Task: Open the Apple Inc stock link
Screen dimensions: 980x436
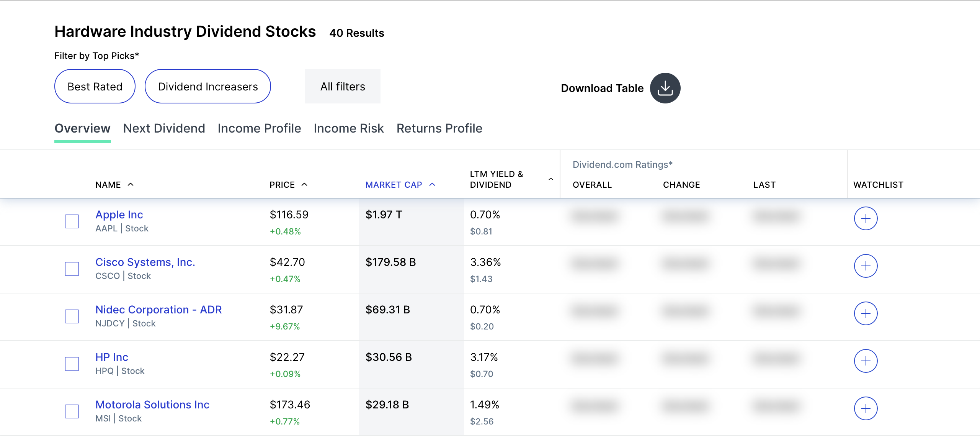Action: pyautogui.click(x=119, y=215)
